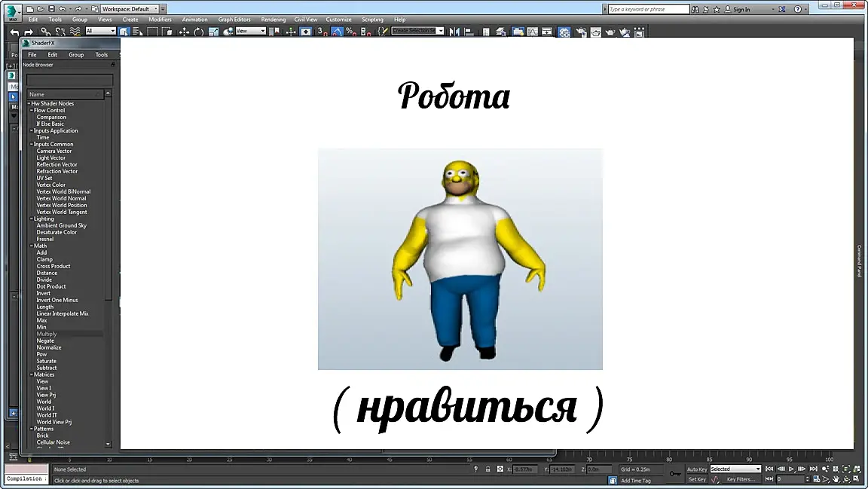Click the Pan View hand icon
Image resolution: width=868 pixels, height=489 pixels.
(836, 480)
